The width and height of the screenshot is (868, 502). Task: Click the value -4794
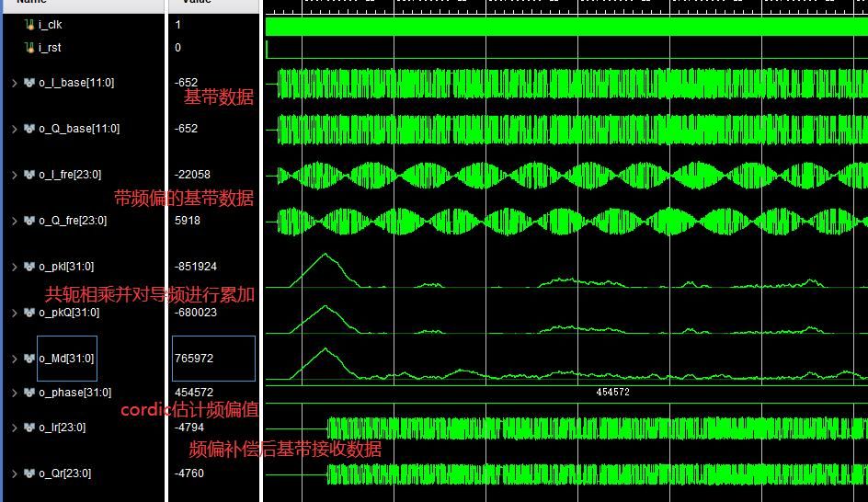[x=188, y=428]
